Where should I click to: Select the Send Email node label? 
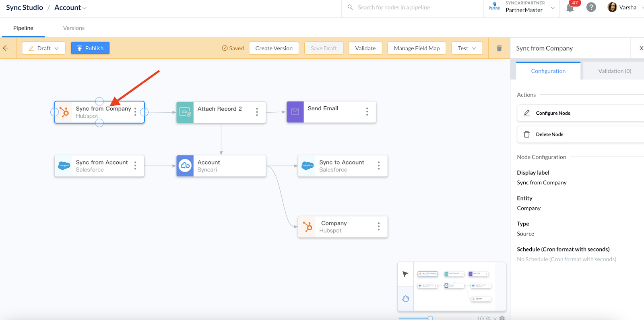click(323, 108)
